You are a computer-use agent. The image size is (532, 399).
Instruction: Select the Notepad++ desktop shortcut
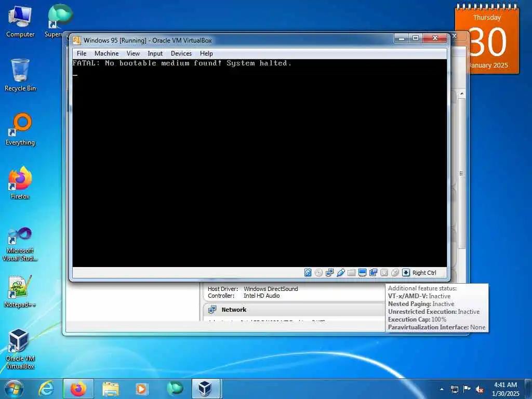[x=20, y=292]
